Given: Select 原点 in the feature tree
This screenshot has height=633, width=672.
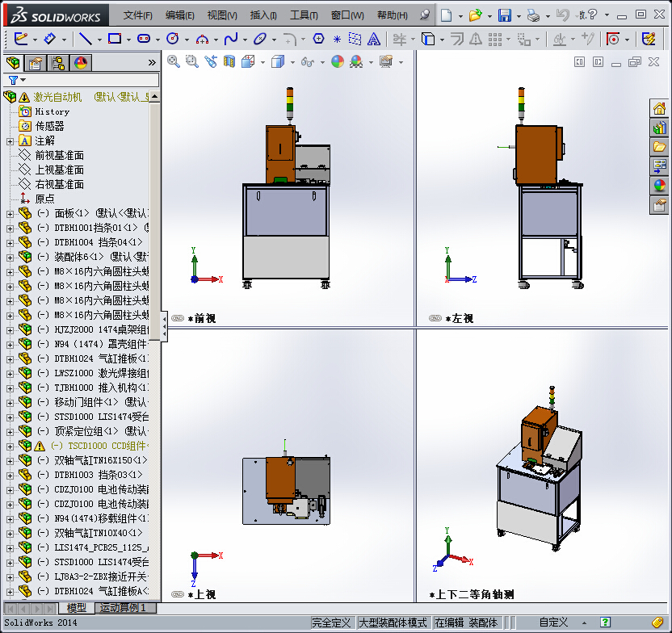Looking at the screenshot, I should (44, 199).
